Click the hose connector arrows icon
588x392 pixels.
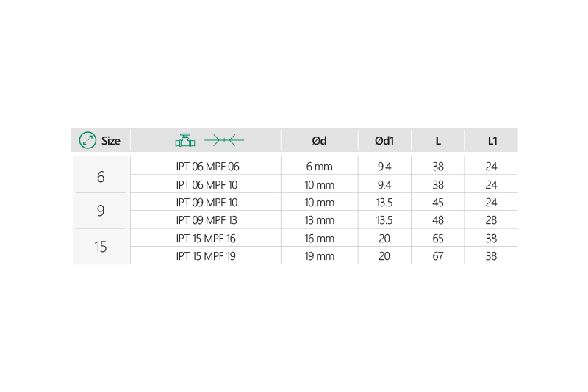[x=223, y=139]
